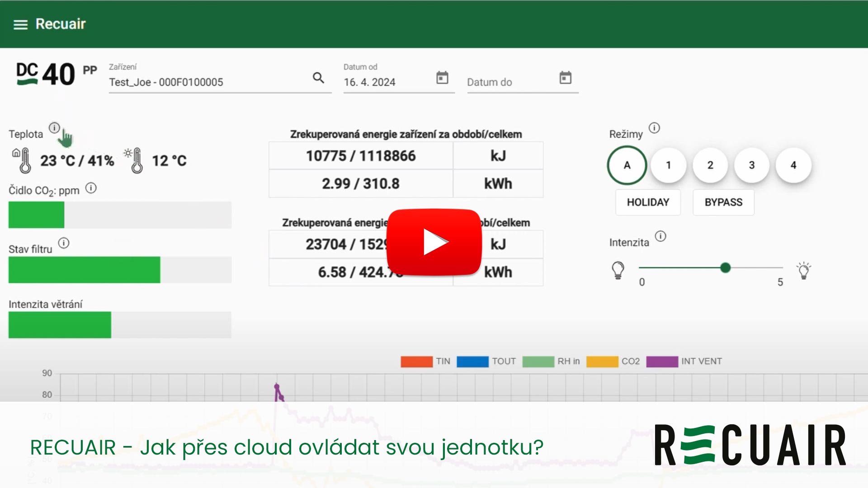Click the info icon beside Čidlo CO2

[x=92, y=189]
